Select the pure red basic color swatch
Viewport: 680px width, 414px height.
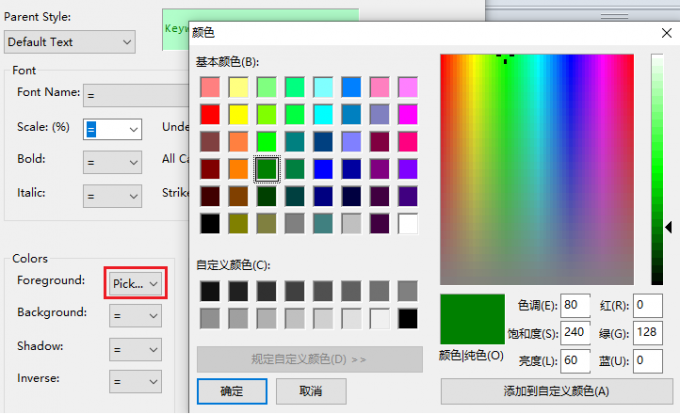pos(210,114)
